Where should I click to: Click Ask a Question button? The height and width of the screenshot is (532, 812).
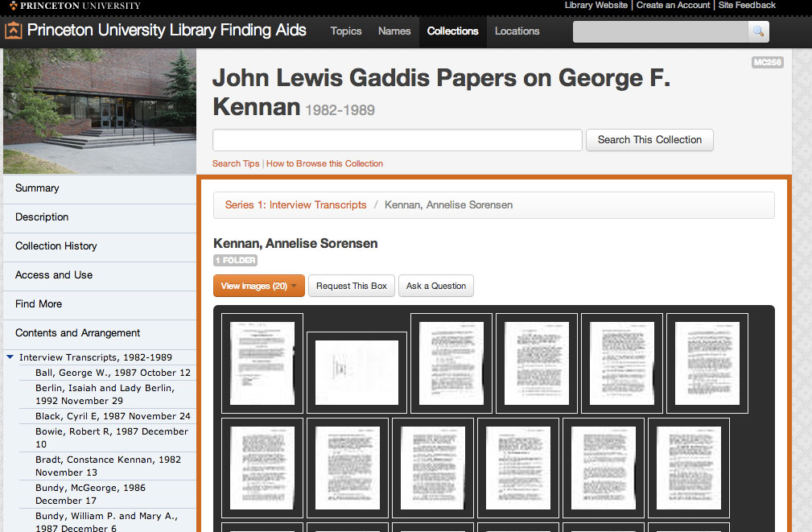tap(436, 286)
